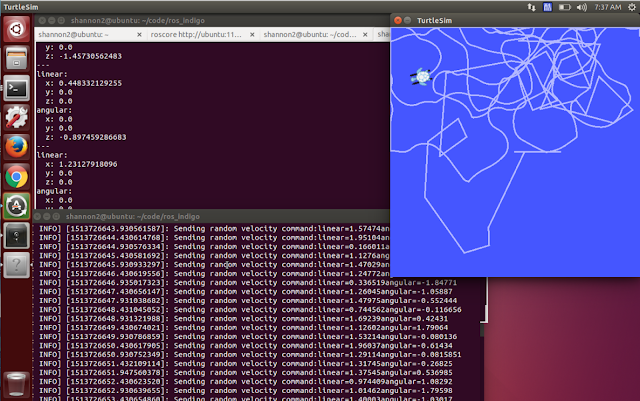Close the TurtleSim window
Screen dimensions: 640x401
398,20
